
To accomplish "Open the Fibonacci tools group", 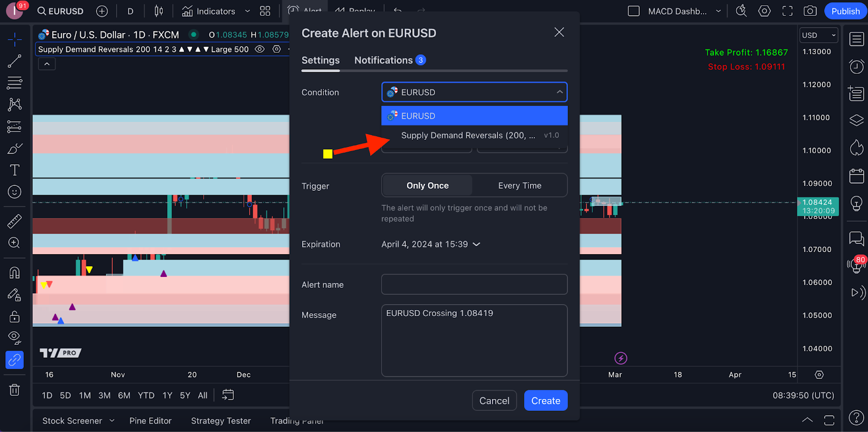I will (15, 82).
